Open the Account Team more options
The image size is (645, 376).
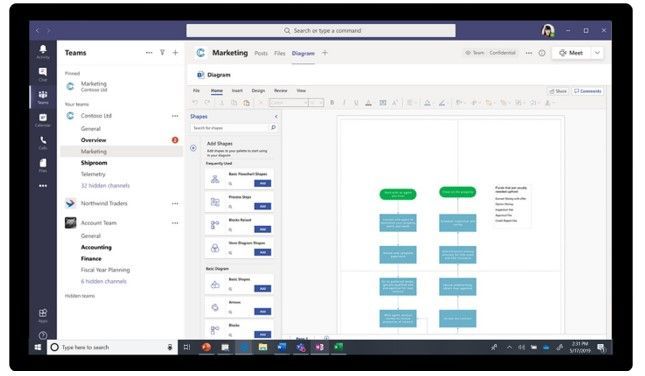[175, 223]
